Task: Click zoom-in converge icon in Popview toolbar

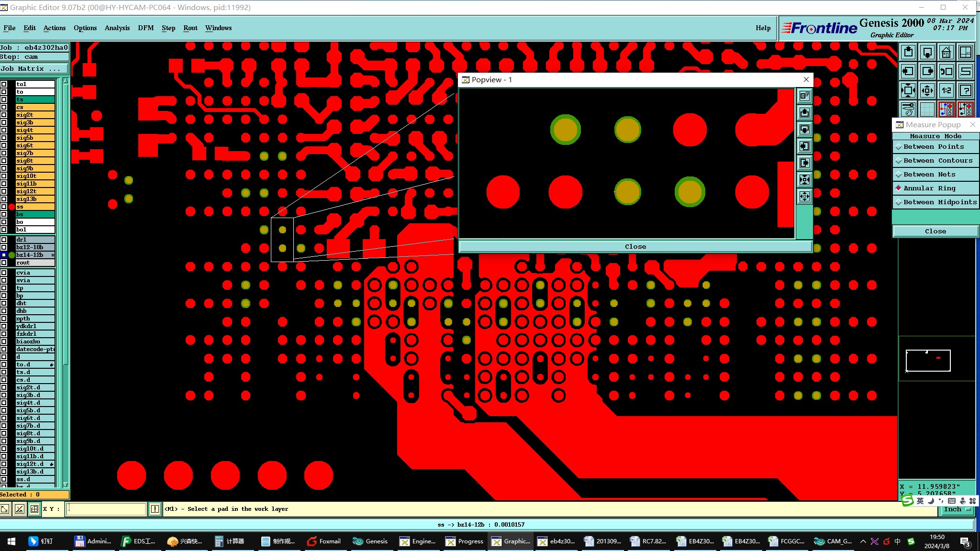Action: 804,180
